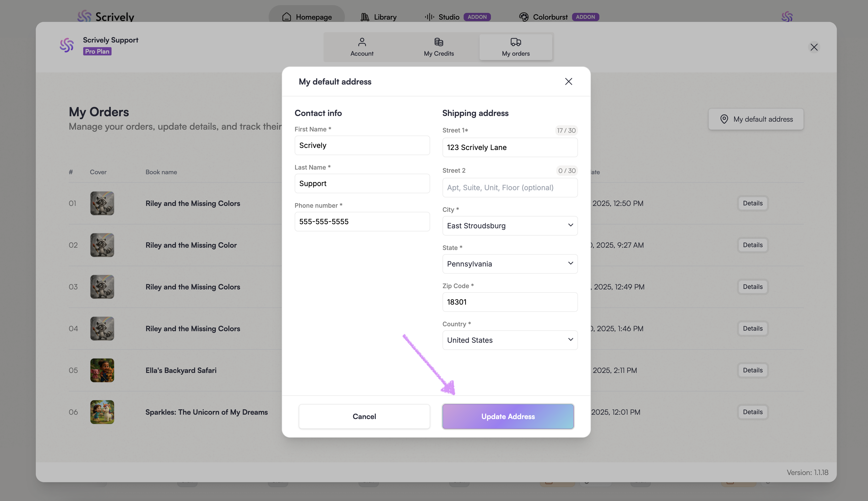Switch to the My Credits tab
Image resolution: width=868 pixels, height=501 pixels.
(x=439, y=47)
